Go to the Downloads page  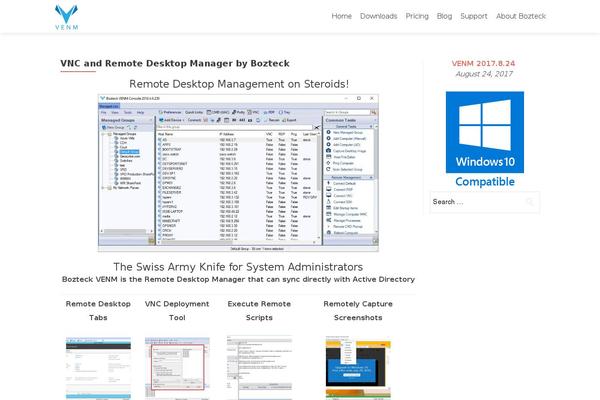(378, 16)
